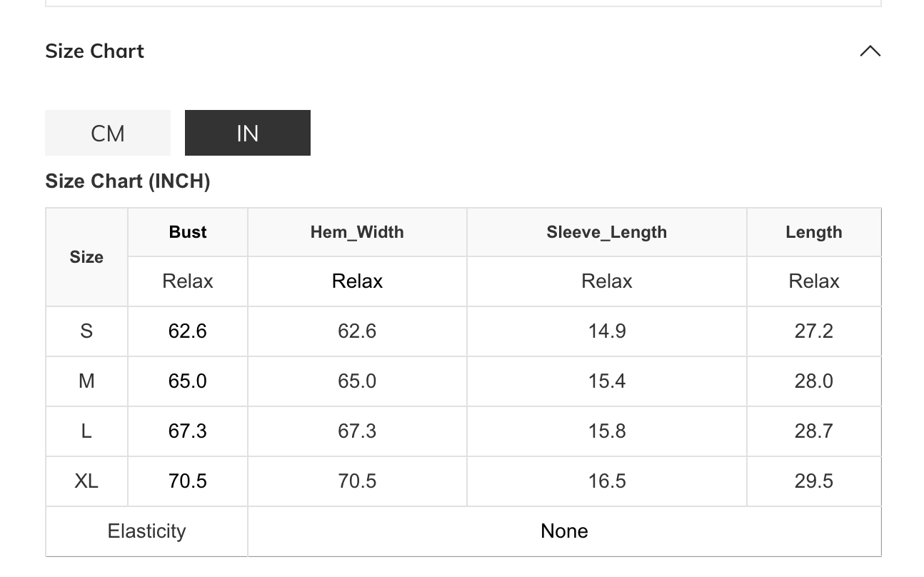Click the Hem_Width column header
Viewport: 924px width, 577px height.
357,232
